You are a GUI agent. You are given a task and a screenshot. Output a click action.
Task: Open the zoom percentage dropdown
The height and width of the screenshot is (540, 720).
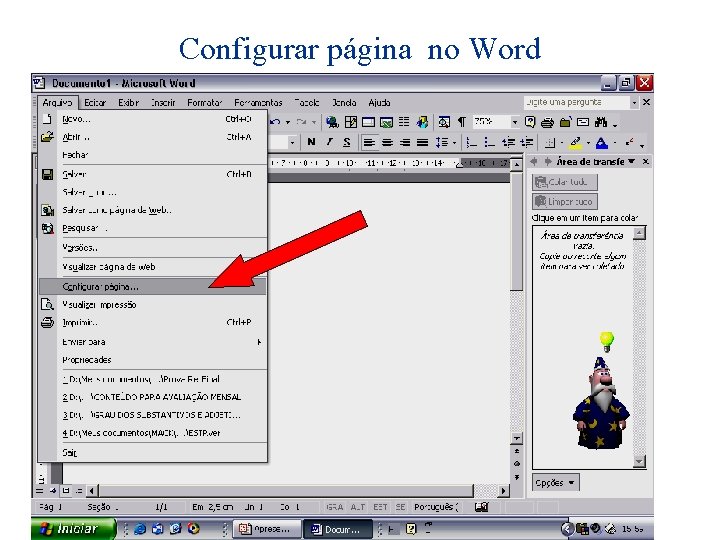click(x=515, y=122)
